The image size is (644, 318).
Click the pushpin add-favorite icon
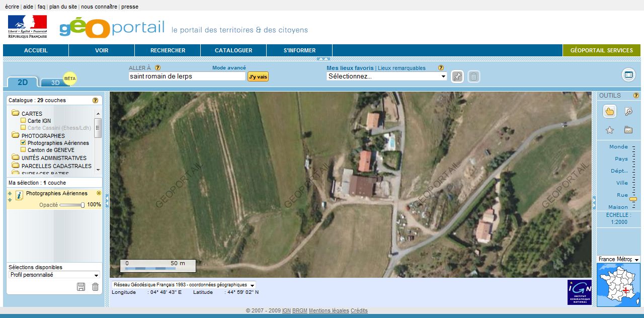(x=457, y=76)
